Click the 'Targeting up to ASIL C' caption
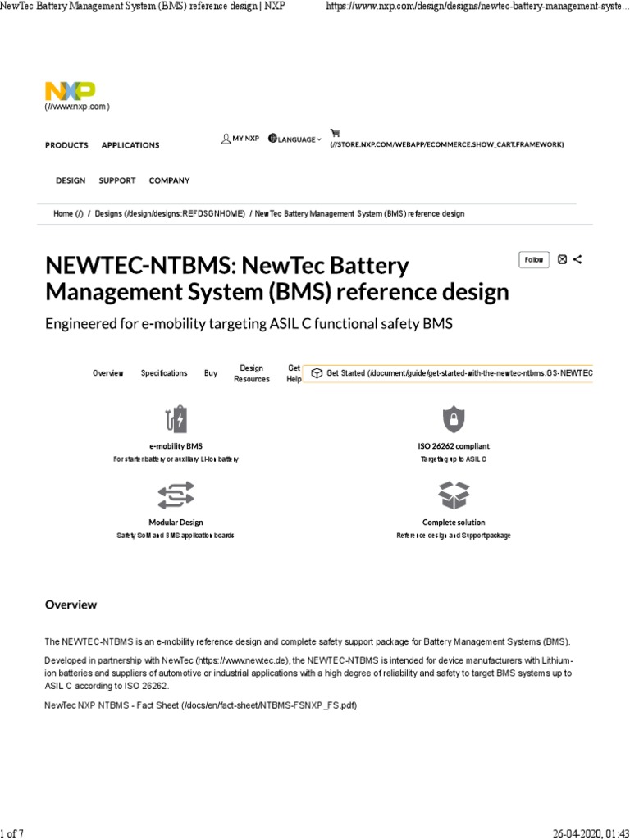 454,459
